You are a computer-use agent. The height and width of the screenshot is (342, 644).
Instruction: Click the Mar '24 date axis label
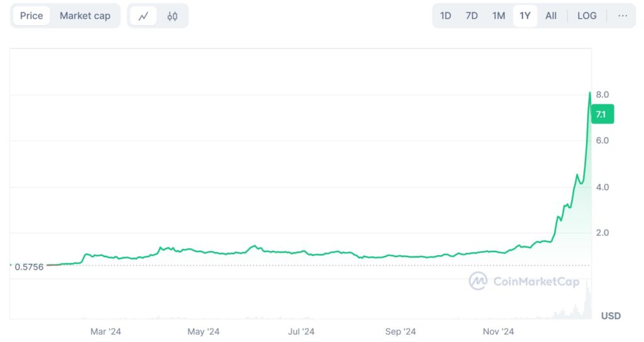(x=106, y=331)
